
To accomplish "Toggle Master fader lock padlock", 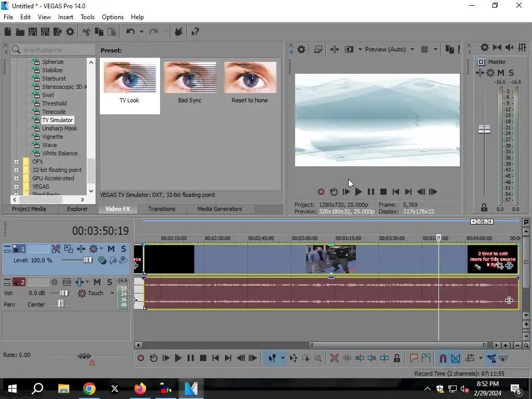I will point(484,207).
